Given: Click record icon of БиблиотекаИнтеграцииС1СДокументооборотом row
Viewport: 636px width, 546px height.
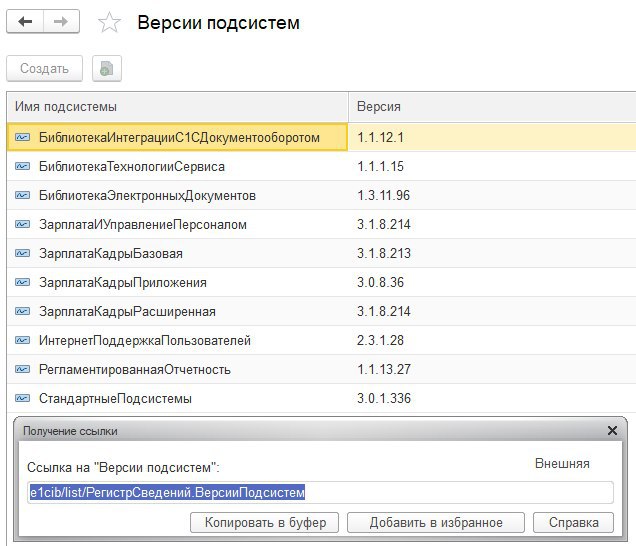Looking at the screenshot, I should [23, 137].
